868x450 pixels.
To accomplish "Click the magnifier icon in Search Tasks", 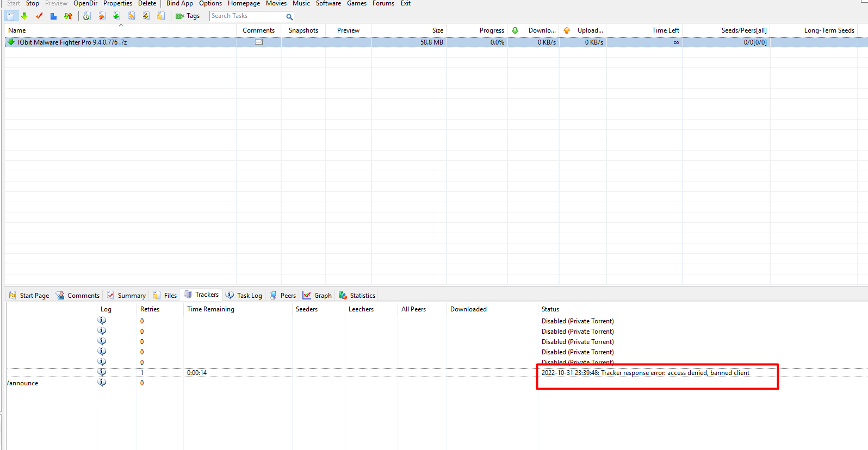I will tap(289, 16).
